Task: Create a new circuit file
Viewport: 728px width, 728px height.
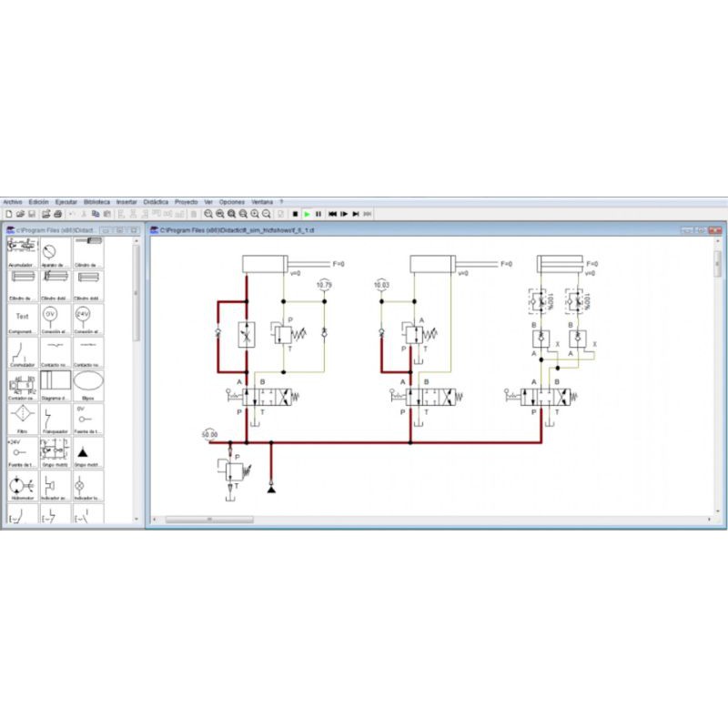Action: [9, 214]
